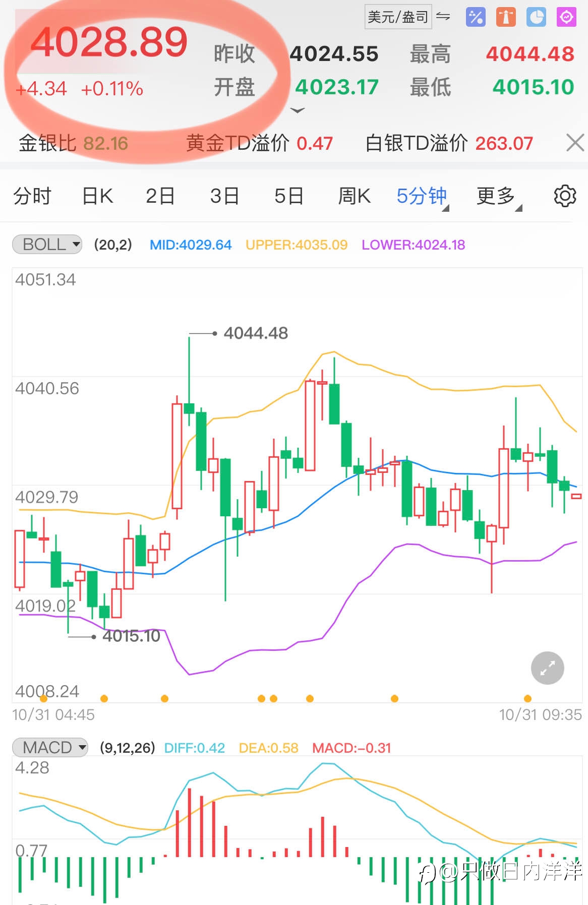Image resolution: width=588 pixels, height=905 pixels.
Task: Switch to the 日K tab
Action: pos(97,196)
